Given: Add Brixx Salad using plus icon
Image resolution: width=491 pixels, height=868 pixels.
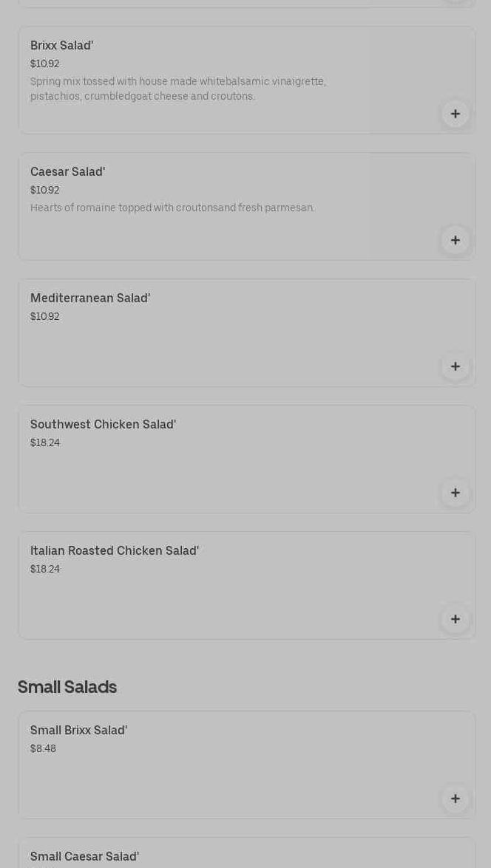Looking at the screenshot, I should pos(456,114).
